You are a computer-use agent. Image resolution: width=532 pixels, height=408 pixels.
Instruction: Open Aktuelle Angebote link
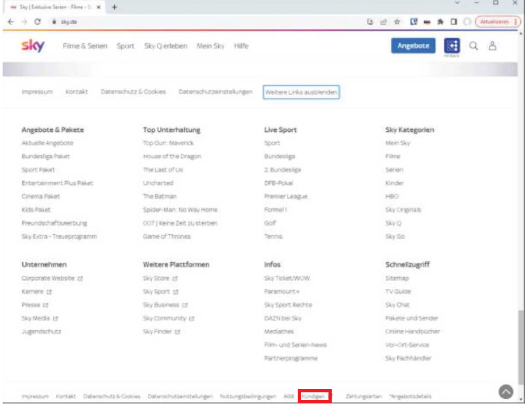(x=48, y=143)
